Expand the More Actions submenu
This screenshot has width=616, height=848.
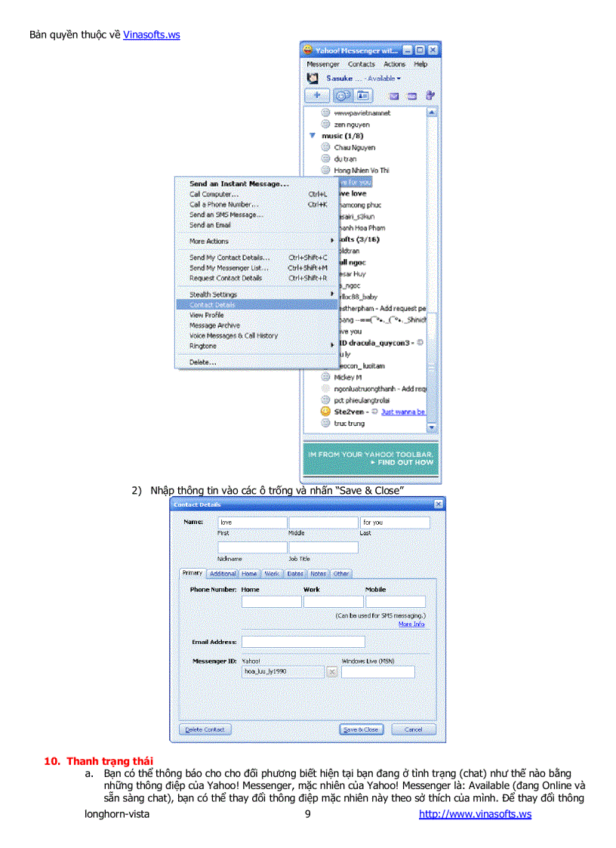coord(208,241)
